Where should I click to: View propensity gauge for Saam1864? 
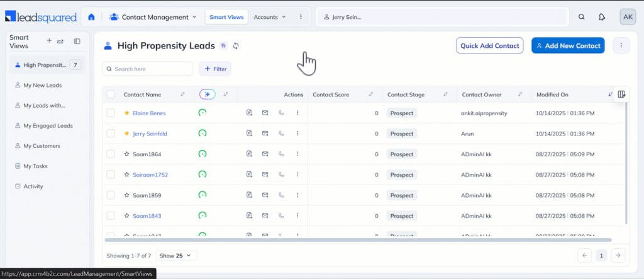(202, 154)
